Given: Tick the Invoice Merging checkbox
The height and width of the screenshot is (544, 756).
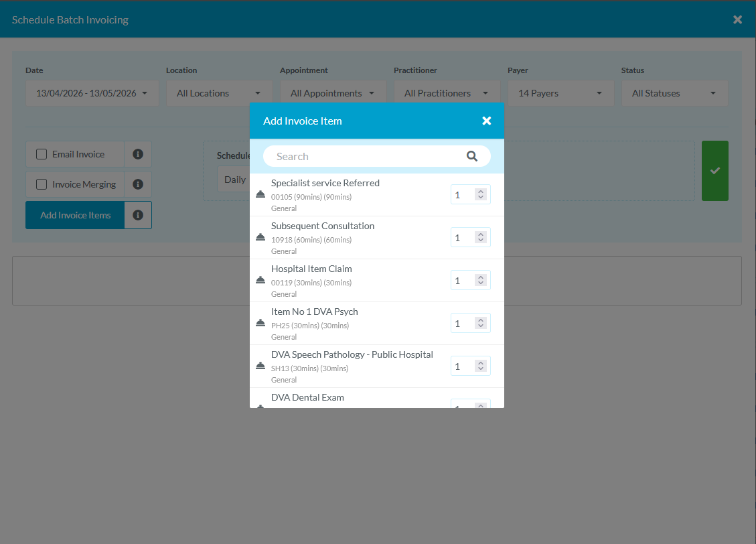Looking at the screenshot, I should tap(42, 184).
